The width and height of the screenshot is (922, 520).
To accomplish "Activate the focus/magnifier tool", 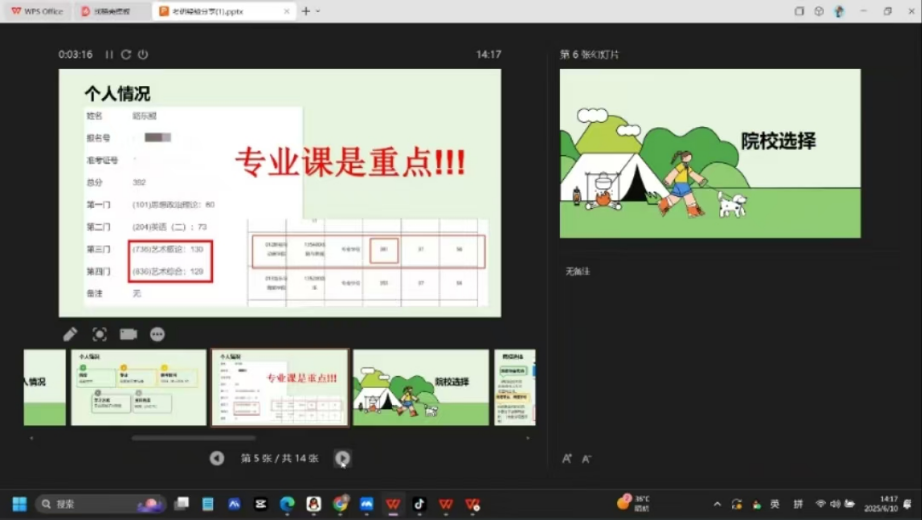I will pos(99,334).
